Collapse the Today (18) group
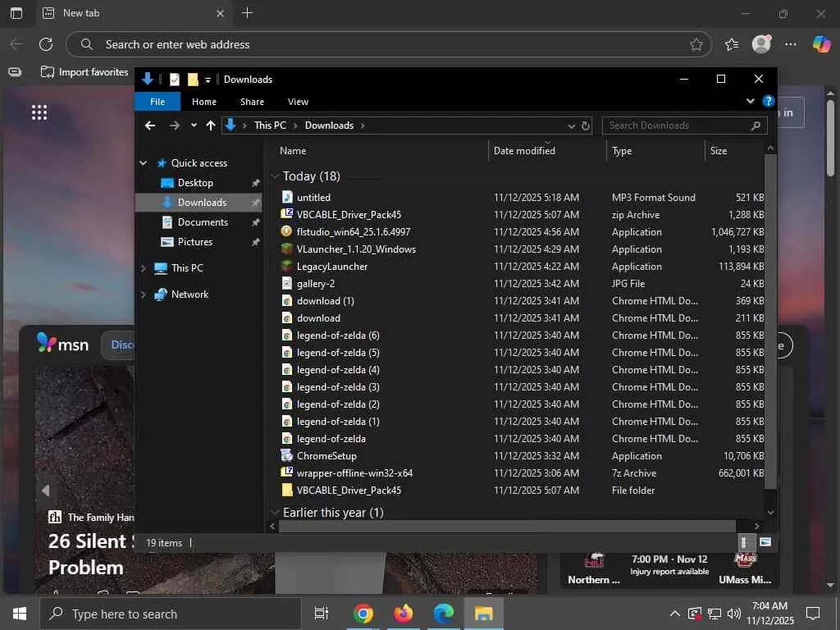This screenshot has width=840, height=630. (275, 176)
